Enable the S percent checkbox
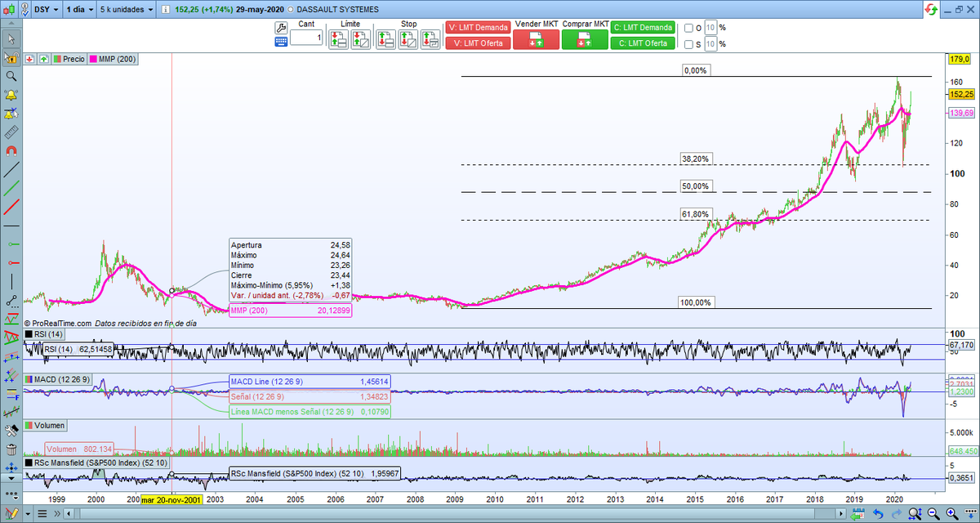Viewport: 980px width, 523px height. (688, 44)
